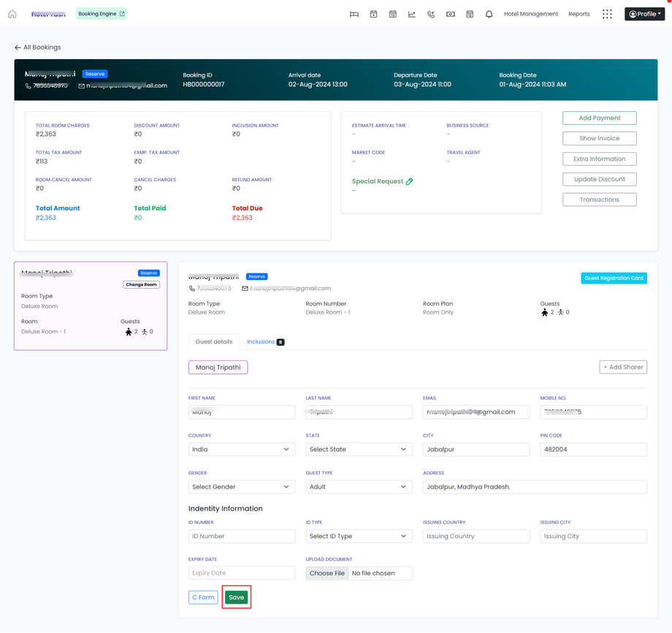Click the profile avatar icon
Screen dimensions: 672x633
click(633, 14)
